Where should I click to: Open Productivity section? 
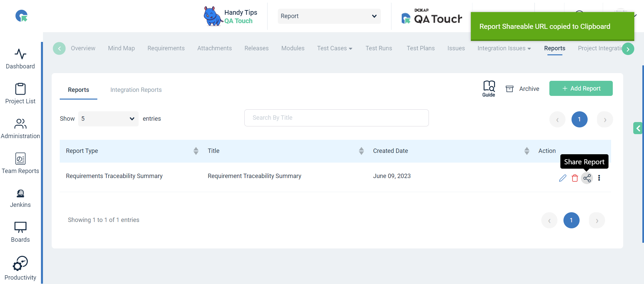(20, 268)
